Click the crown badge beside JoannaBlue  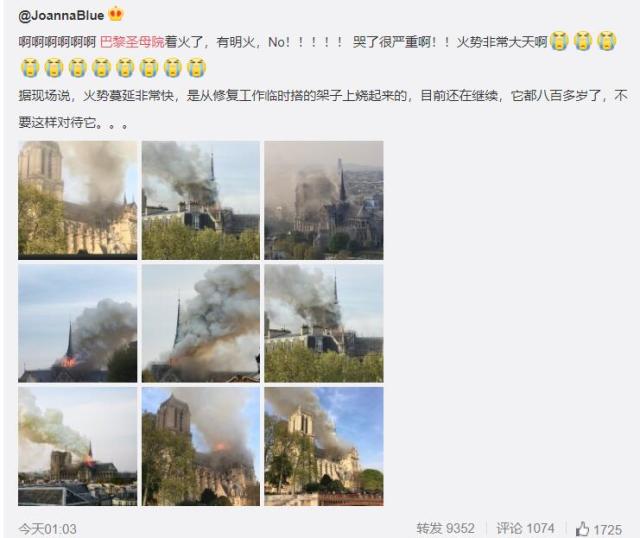coord(116,14)
